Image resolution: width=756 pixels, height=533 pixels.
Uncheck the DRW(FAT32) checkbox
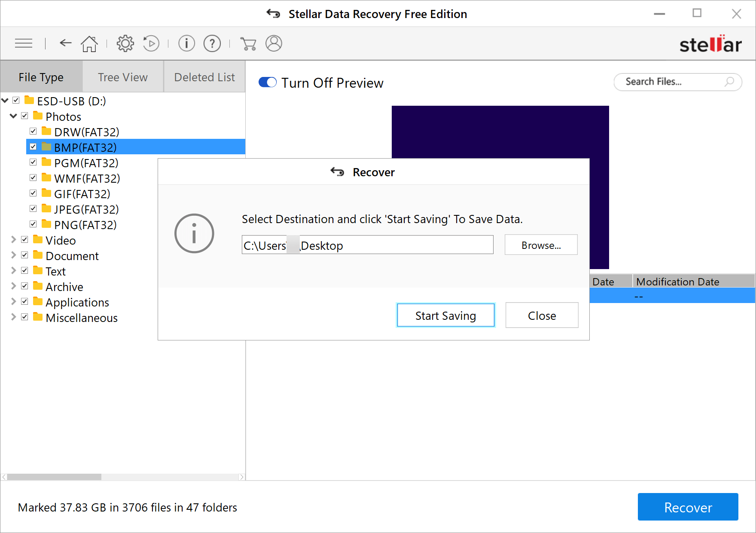[x=33, y=131]
